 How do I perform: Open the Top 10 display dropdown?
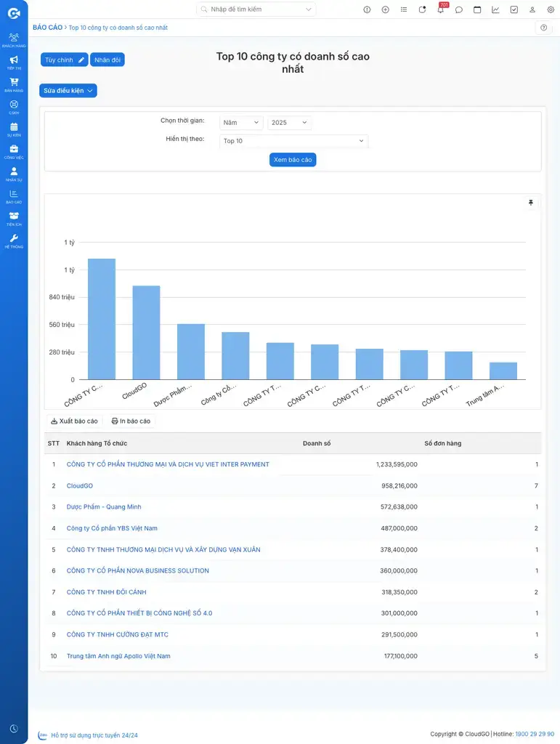[x=293, y=141]
